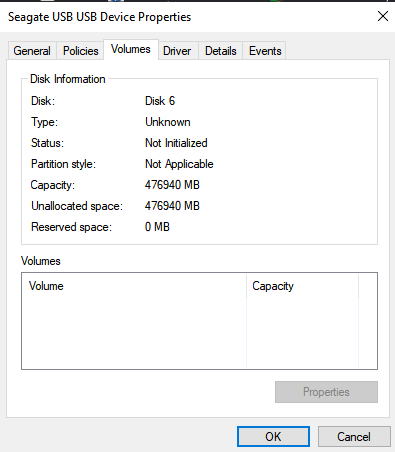View the Events tab
The height and width of the screenshot is (452, 395).
pyautogui.click(x=265, y=51)
